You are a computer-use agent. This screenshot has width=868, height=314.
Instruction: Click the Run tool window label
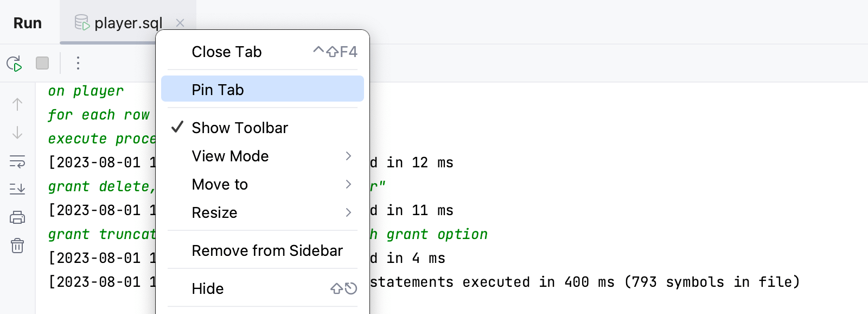click(28, 23)
